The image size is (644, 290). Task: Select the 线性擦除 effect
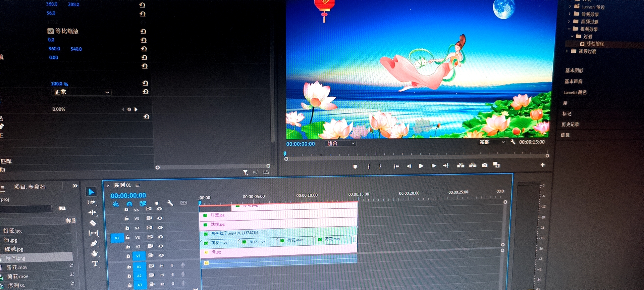(595, 44)
